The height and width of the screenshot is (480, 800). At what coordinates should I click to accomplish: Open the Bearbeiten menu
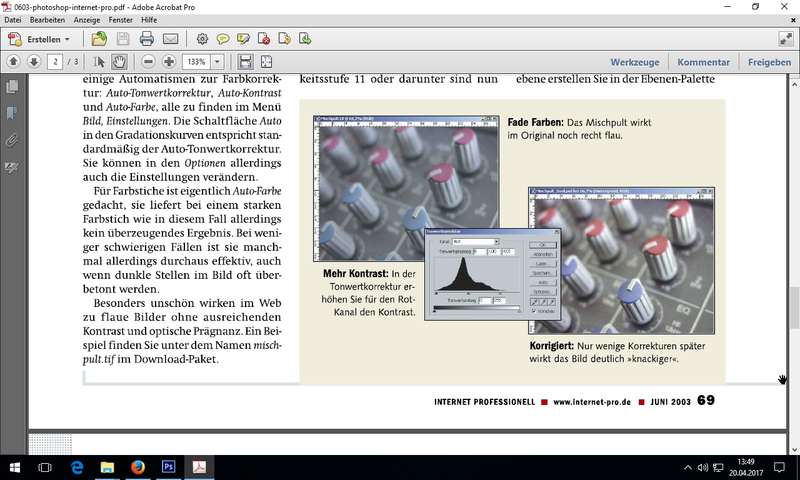pyautogui.click(x=48, y=20)
